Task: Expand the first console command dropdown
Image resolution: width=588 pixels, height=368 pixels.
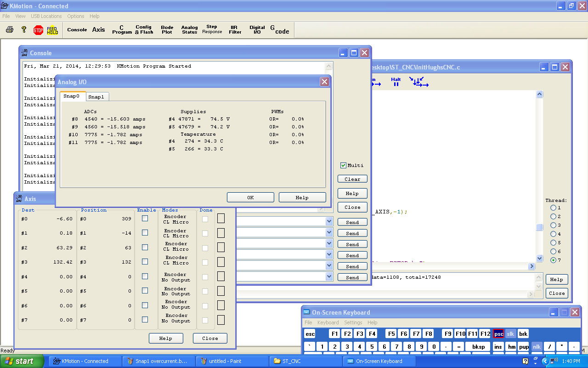Action: (x=329, y=222)
